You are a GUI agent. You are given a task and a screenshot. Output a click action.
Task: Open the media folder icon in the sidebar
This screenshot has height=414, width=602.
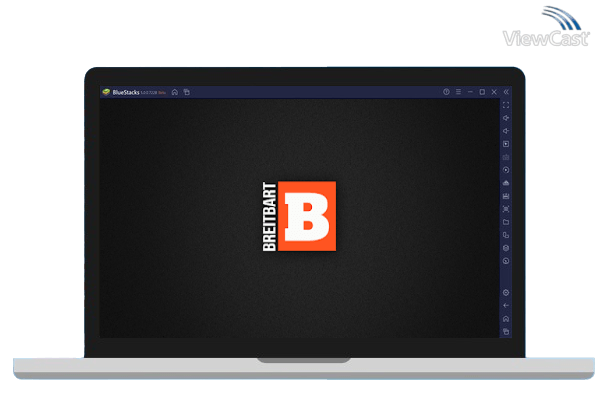click(x=506, y=222)
